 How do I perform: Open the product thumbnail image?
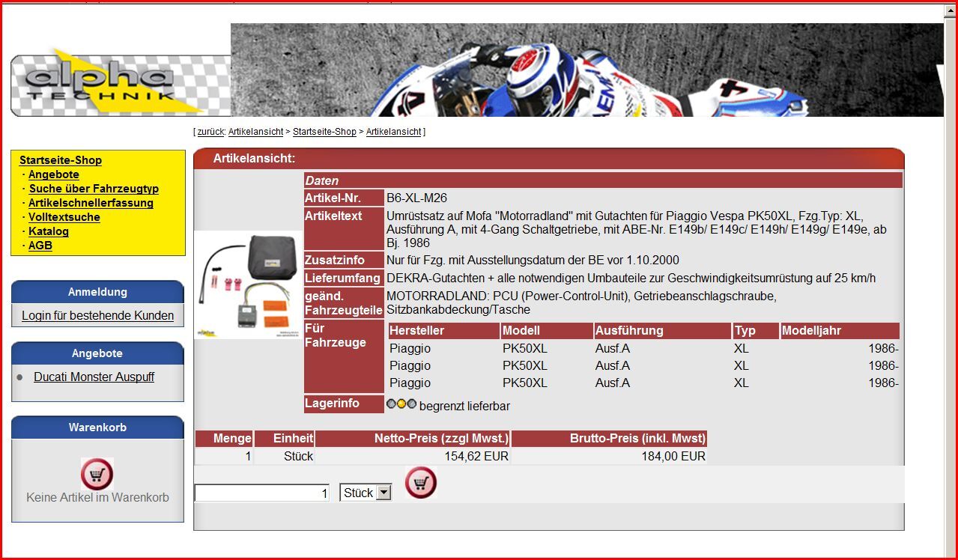(x=248, y=285)
